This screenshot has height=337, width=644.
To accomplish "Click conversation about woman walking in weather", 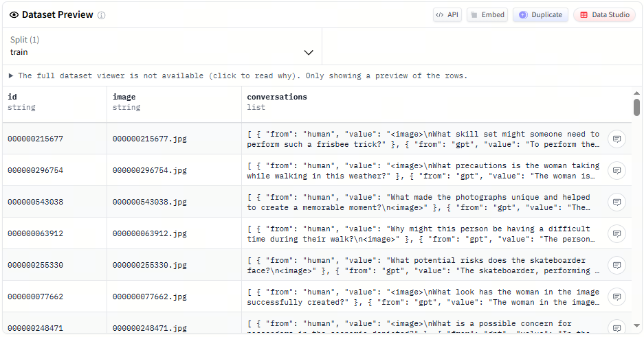I will 423,171.
